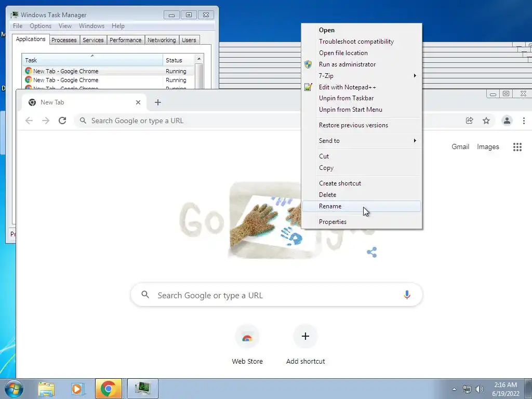Click the Chrome taskbar icon
The width and height of the screenshot is (532, 399).
click(108, 389)
